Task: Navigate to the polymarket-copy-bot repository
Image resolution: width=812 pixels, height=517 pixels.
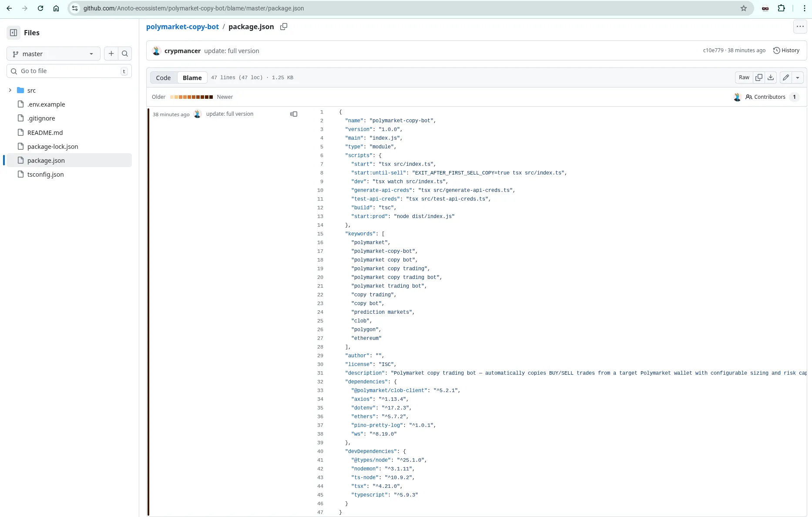Action: [x=182, y=27]
